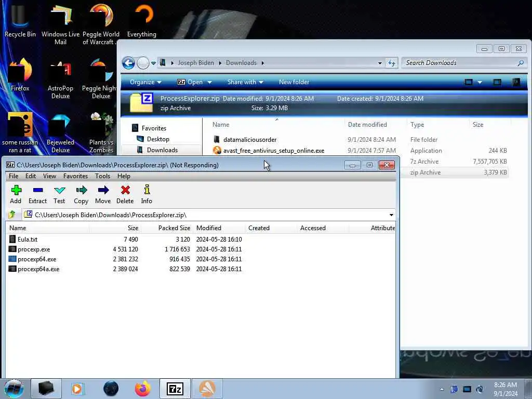This screenshot has height=399, width=532.
Task: Click New folder in Explorer toolbar
Action: coord(294,82)
